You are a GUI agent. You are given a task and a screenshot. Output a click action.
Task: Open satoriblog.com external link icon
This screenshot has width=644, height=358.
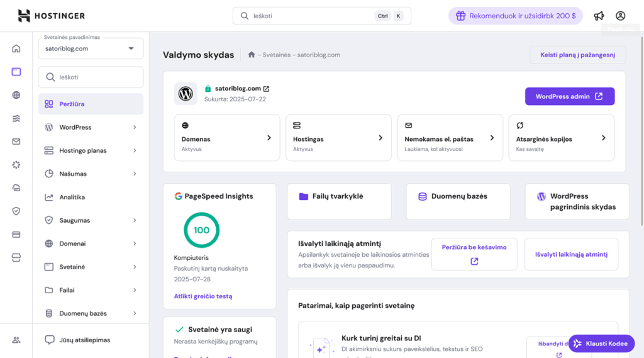pyautogui.click(x=266, y=89)
